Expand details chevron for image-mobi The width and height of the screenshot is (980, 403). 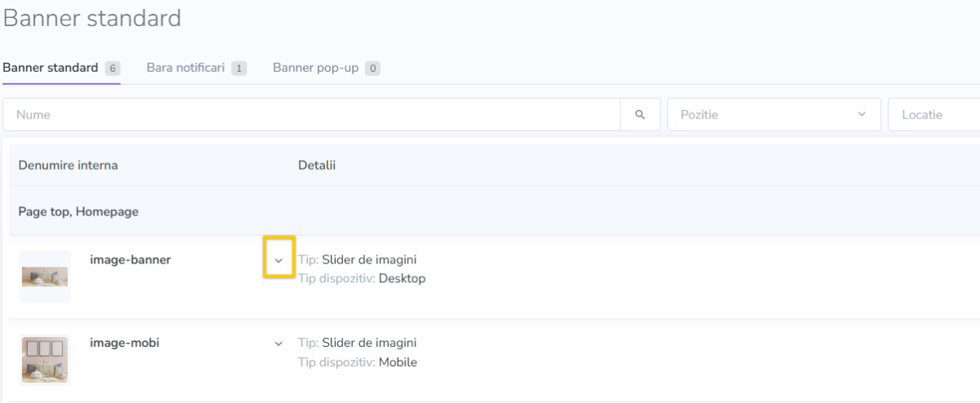(x=278, y=343)
